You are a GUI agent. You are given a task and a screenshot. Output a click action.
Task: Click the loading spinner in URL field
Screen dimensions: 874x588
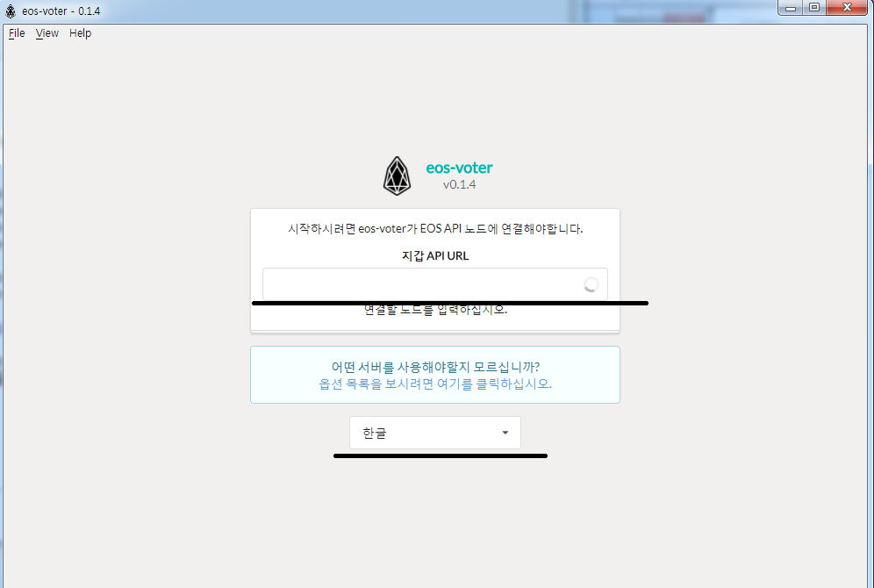[x=591, y=285]
